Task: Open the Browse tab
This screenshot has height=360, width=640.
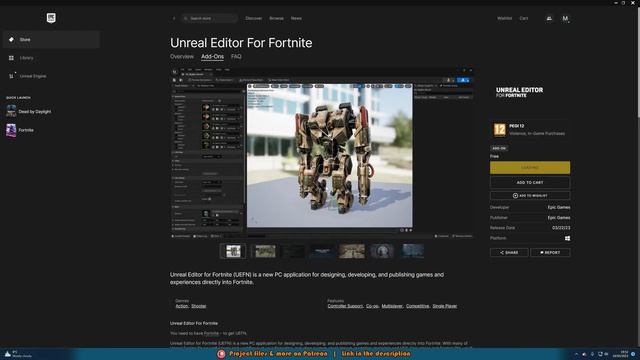Action: pos(276,18)
